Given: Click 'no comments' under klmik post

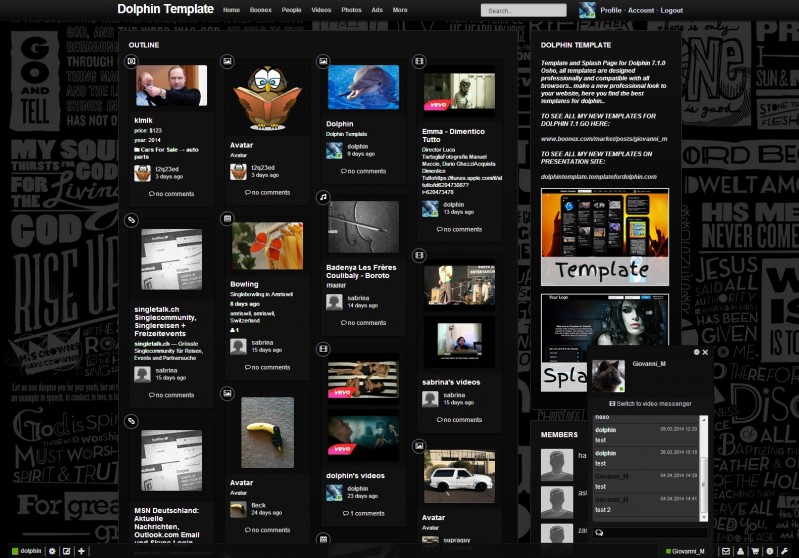Looking at the screenshot, I should [x=171, y=194].
